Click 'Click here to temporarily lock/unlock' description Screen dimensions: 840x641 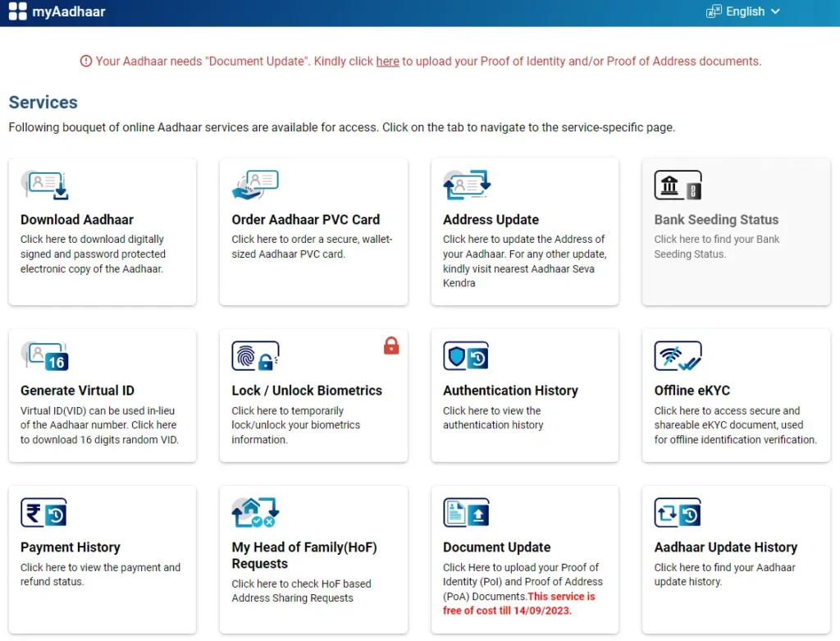295,425
